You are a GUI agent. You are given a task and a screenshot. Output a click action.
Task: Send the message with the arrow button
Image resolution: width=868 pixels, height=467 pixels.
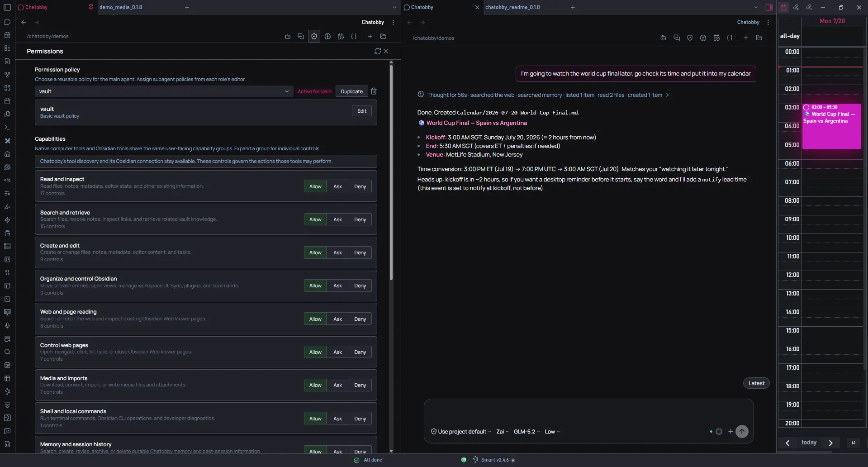click(x=742, y=432)
